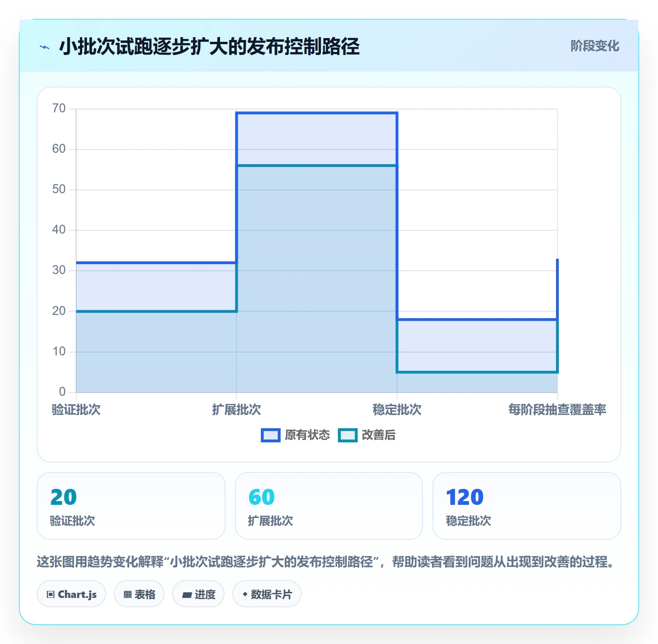Select the 表格 tag chip
This screenshot has width=658, height=644.
(x=139, y=594)
